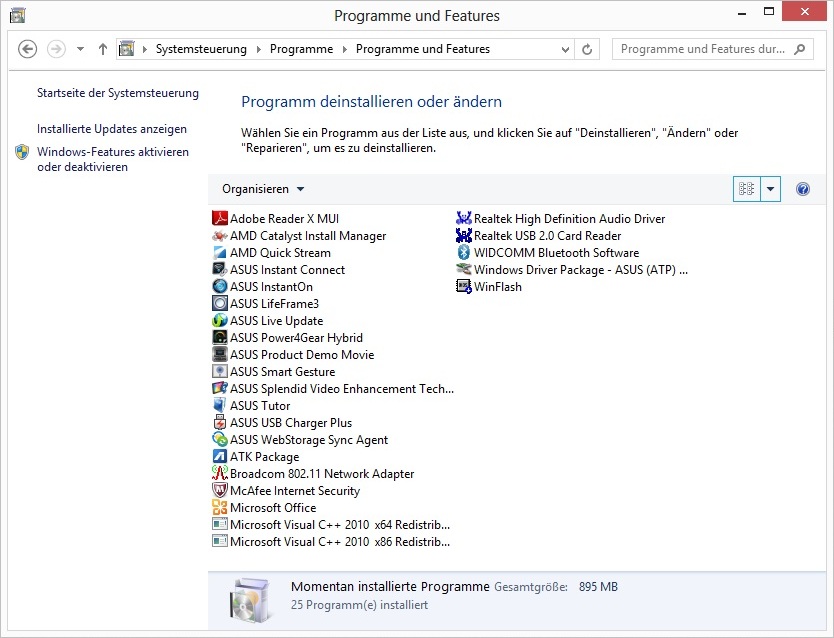Screen dimensions: 834x638
Task: Click the ASUS Tutor icon
Action: [220, 406]
